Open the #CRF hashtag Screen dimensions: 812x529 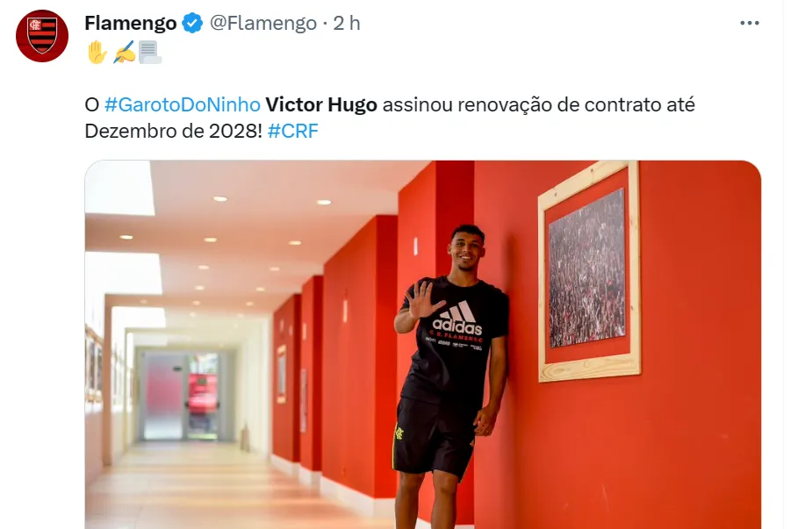[292, 132]
